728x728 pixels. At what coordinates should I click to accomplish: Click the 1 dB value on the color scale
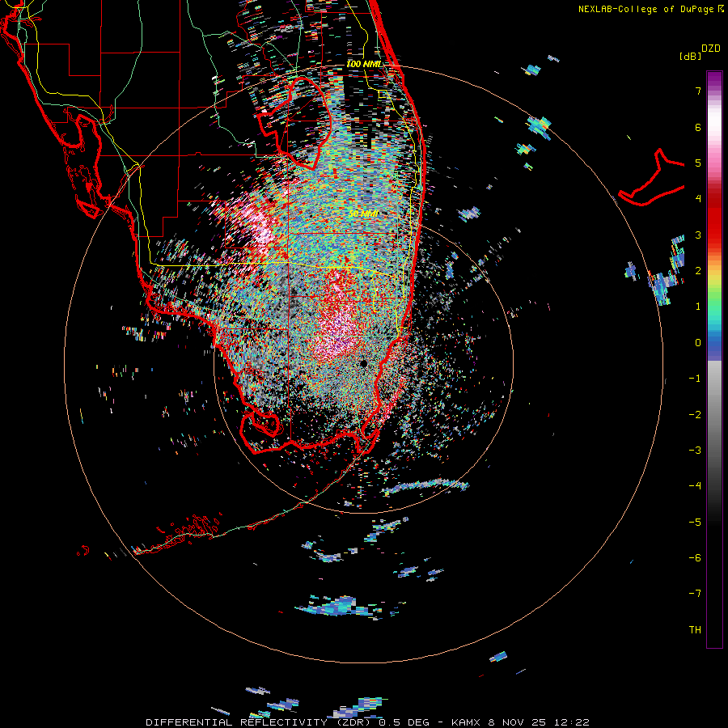(698, 307)
